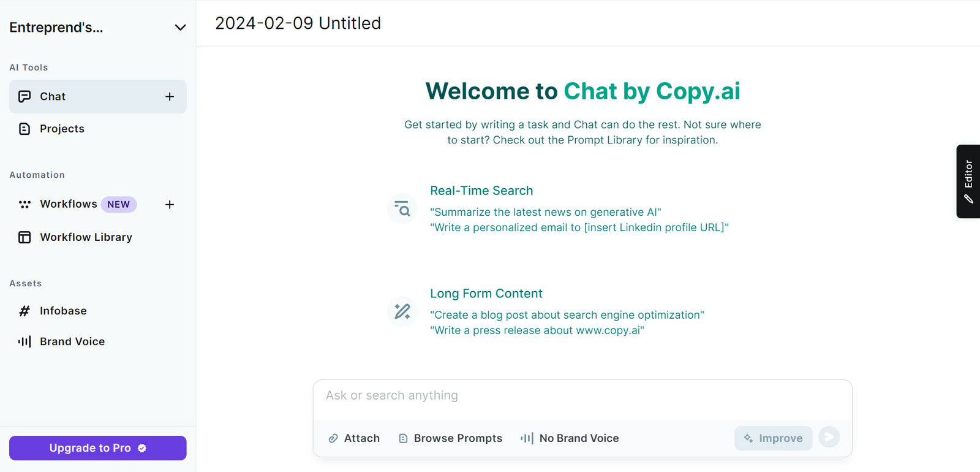Select "Summarize the latest news on generative AI" prompt
This screenshot has height=472, width=980.
click(x=546, y=212)
